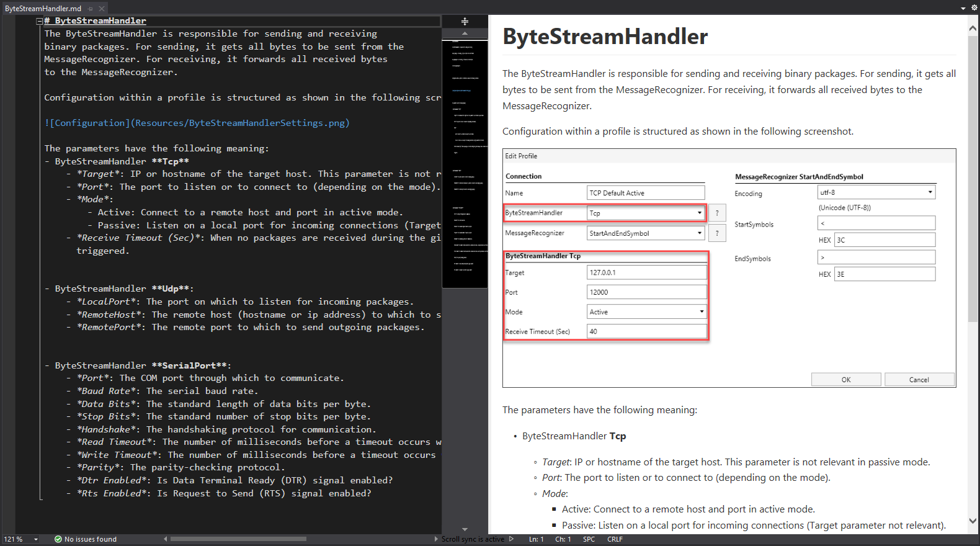Toggle the Scroll sync is active status

coord(473,539)
